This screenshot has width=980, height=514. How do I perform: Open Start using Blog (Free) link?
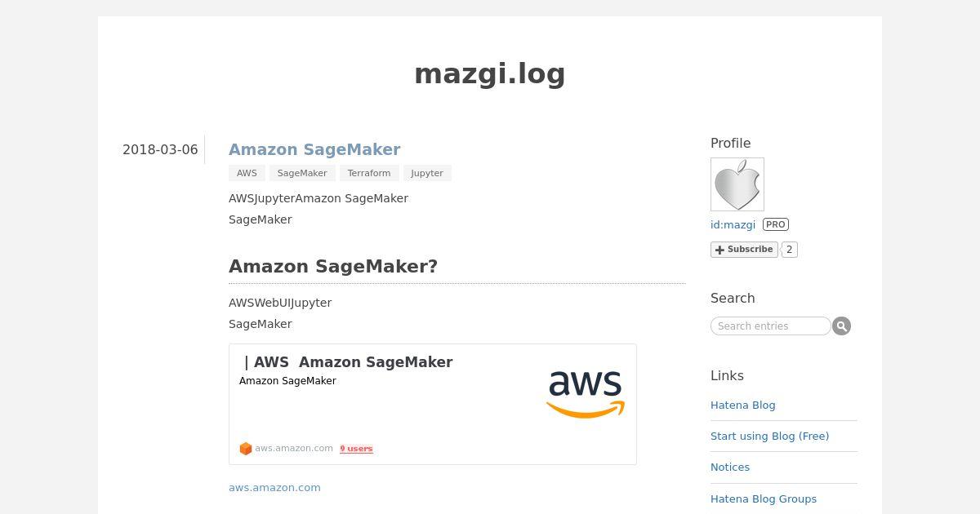coord(769,436)
